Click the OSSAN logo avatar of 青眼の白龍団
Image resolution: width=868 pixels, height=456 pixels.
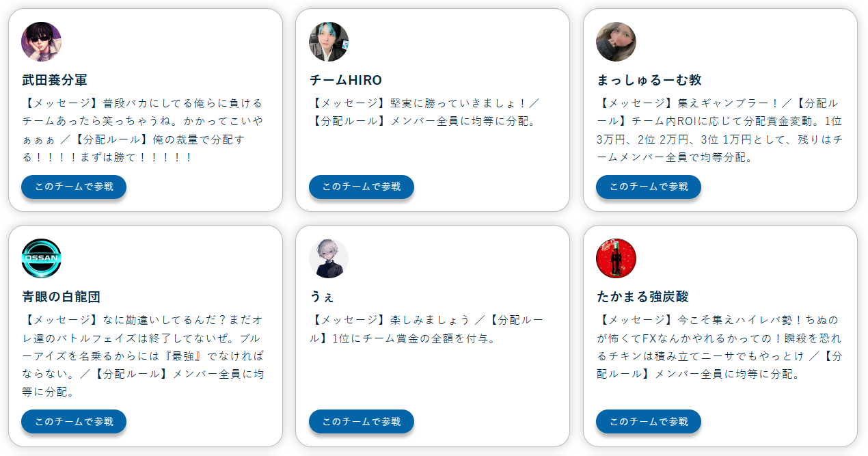(41, 258)
